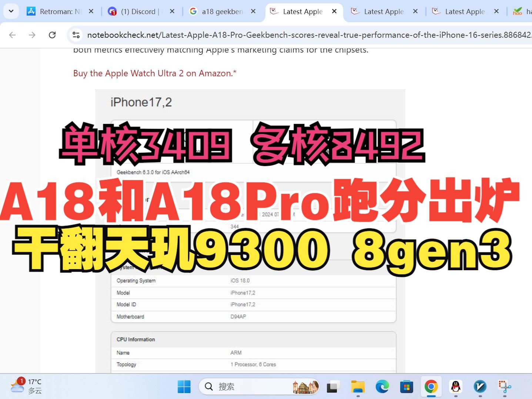Close the third Latest Apple tab
This screenshot has height=399, width=532.
coord(496,11)
